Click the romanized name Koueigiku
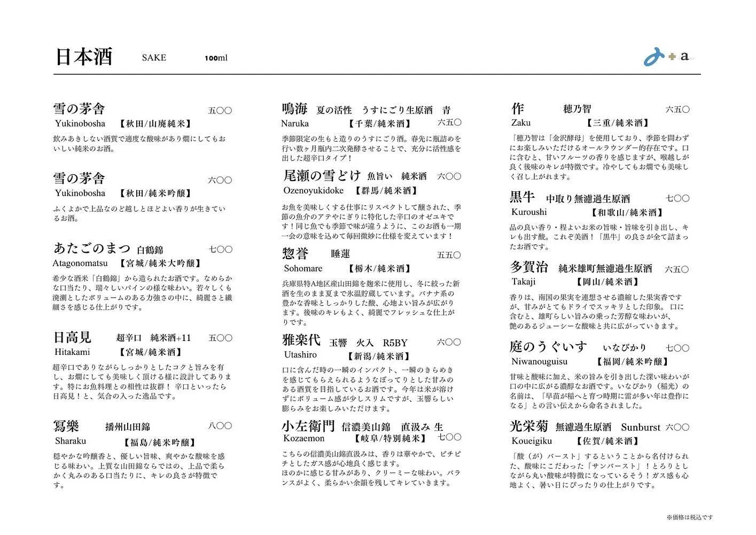 click(x=532, y=441)
